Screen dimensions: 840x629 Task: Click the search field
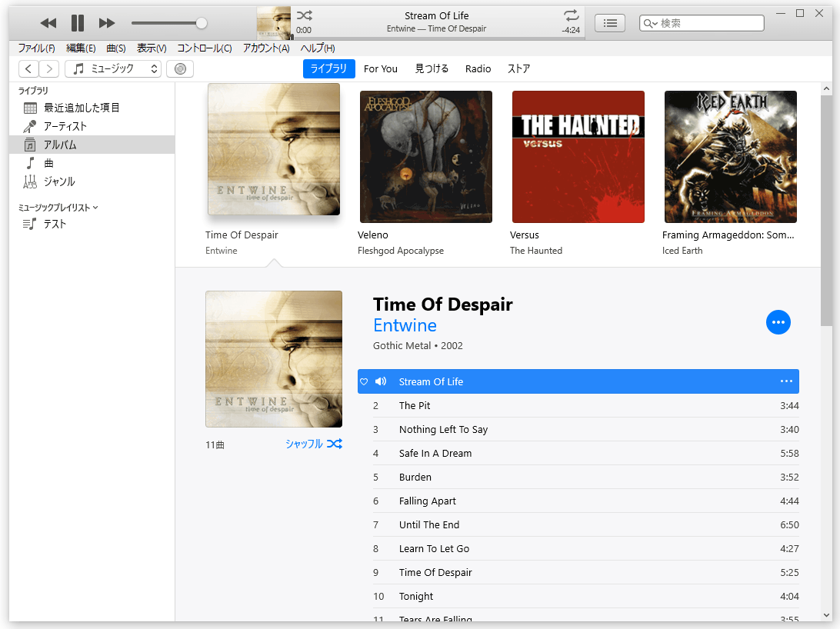(702, 23)
